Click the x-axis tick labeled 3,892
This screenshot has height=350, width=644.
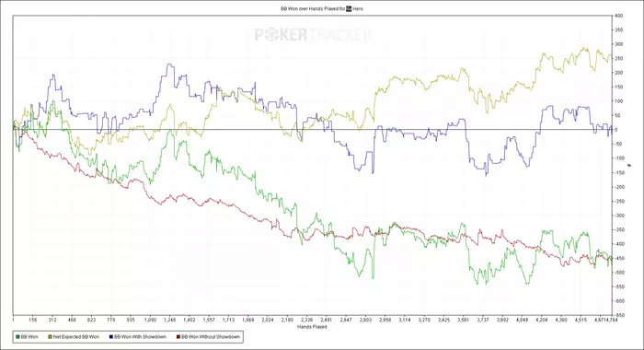coord(502,320)
